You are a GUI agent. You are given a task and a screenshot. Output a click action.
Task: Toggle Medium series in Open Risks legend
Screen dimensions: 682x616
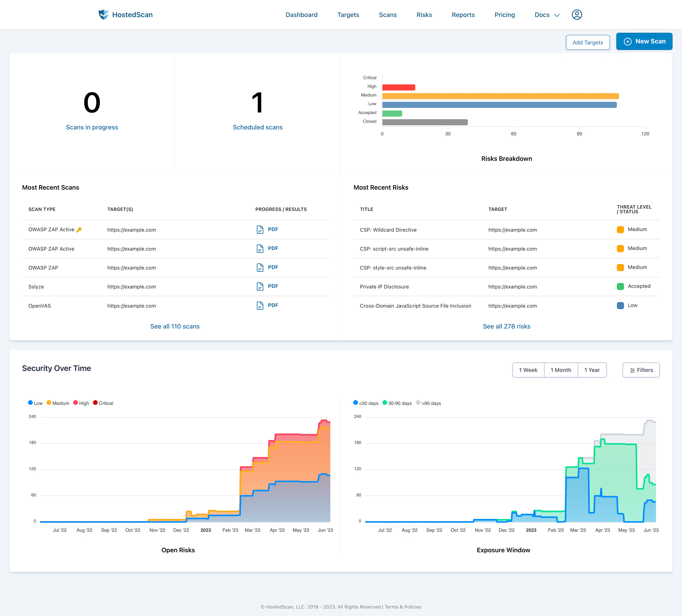click(58, 403)
